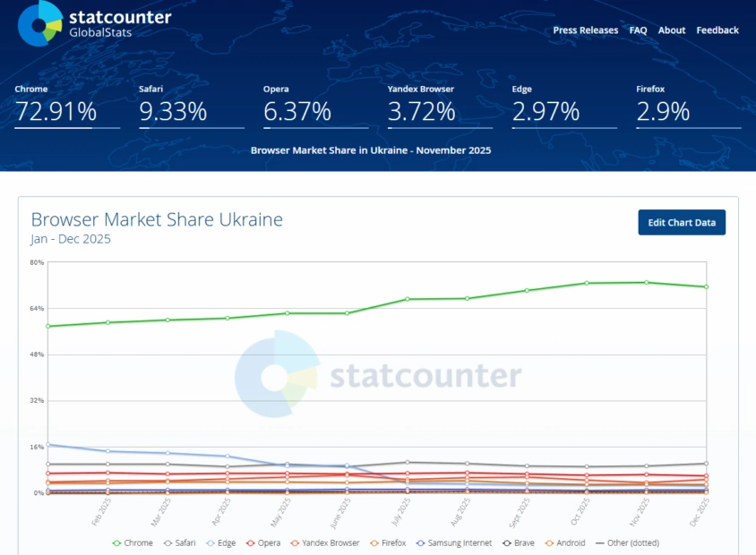Select the Safari 9.33% stat

coord(192,107)
